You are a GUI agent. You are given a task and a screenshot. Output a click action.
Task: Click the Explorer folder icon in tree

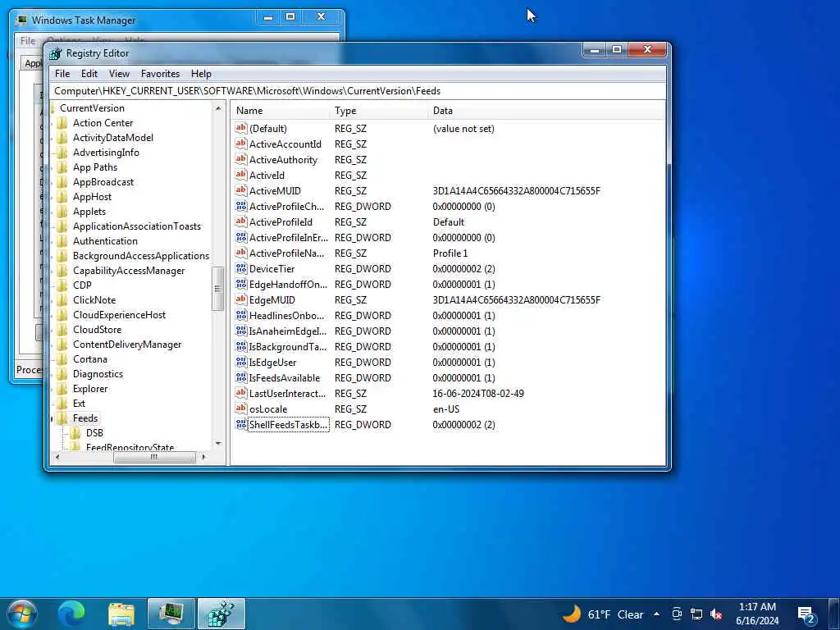pyautogui.click(x=62, y=388)
